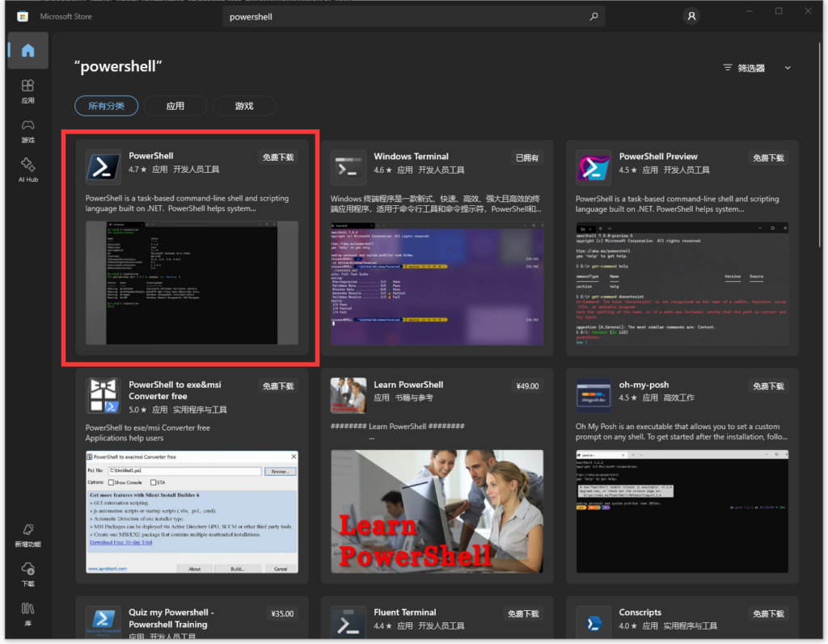
Task: Click the 5.0 star rating on Converter free
Action: [x=137, y=410]
